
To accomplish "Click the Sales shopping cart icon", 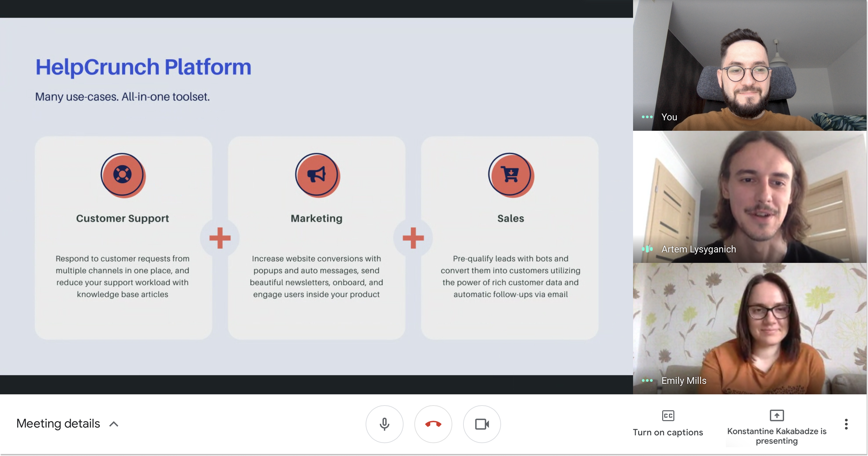I will click(511, 175).
